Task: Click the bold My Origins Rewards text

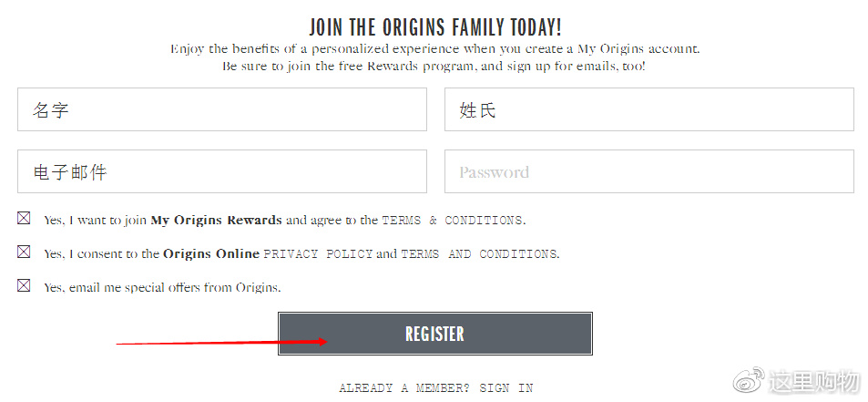Action: pyautogui.click(x=217, y=220)
